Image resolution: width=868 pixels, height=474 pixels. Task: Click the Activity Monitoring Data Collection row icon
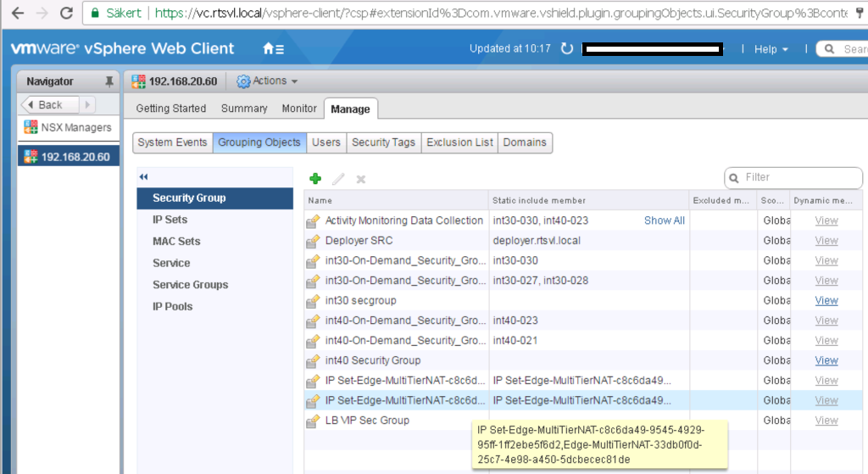pos(313,221)
